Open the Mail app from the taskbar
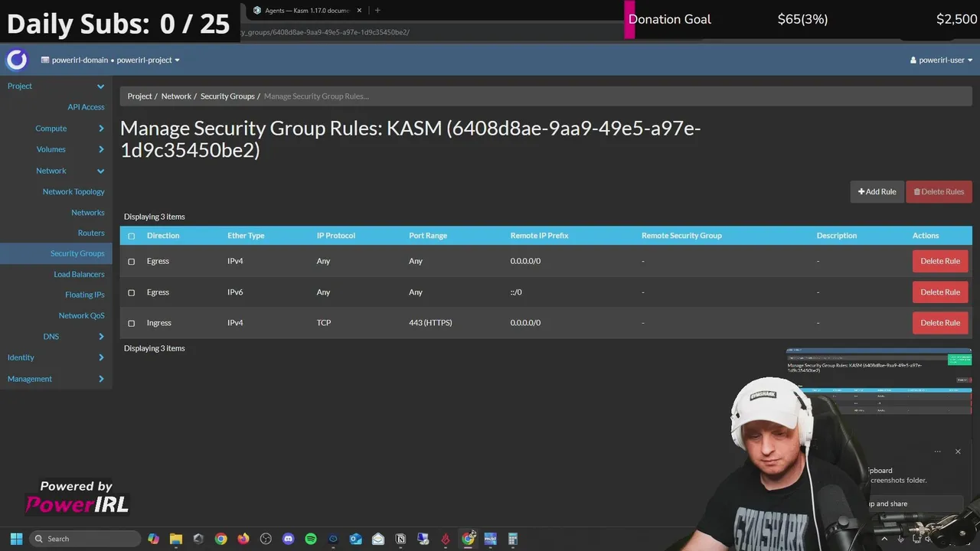980x551 pixels. (x=378, y=539)
